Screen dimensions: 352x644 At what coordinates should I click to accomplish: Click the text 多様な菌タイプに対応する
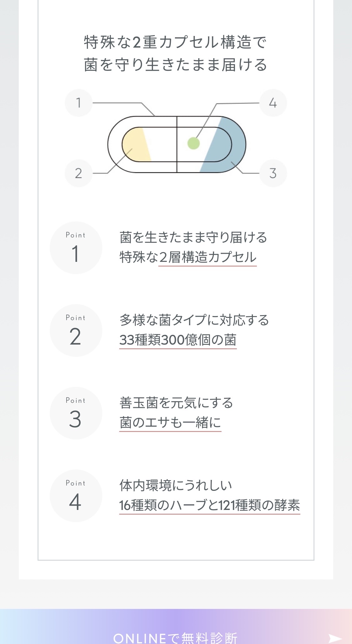tap(194, 320)
